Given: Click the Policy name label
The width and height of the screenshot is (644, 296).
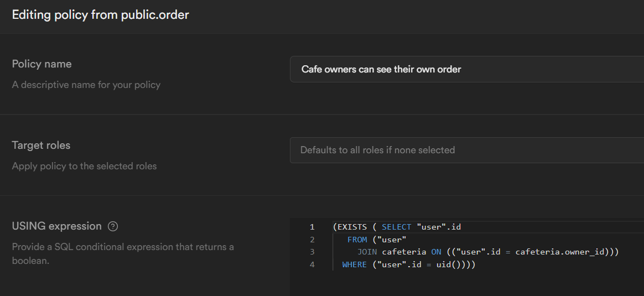Looking at the screenshot, I should click(41, 64).
